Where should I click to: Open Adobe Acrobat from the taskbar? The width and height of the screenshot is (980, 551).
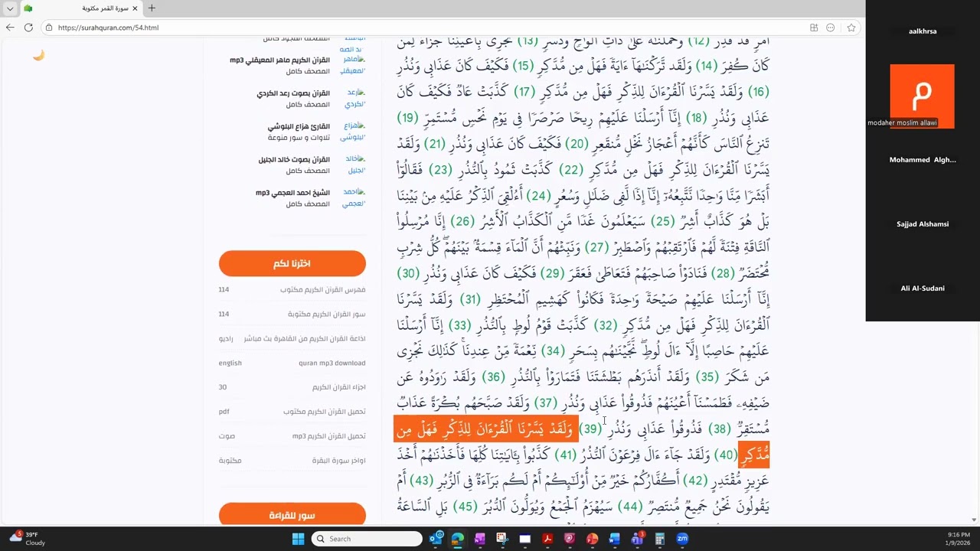tap(548, 539)
